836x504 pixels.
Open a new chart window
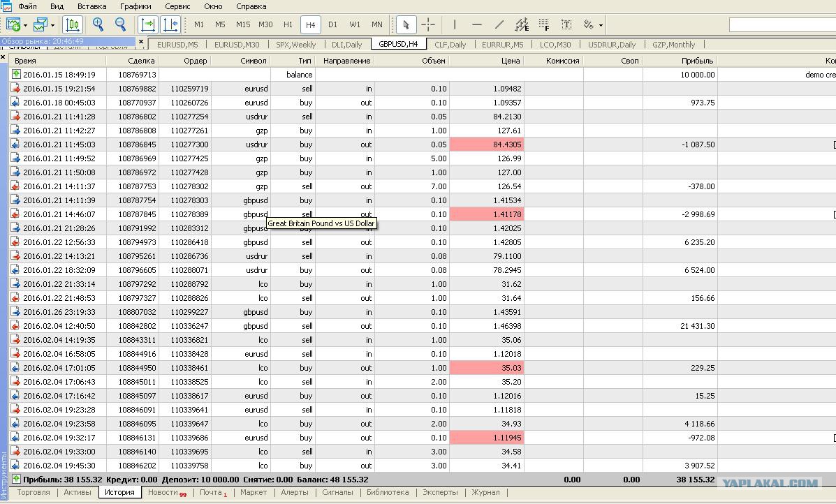coord(13,24)
